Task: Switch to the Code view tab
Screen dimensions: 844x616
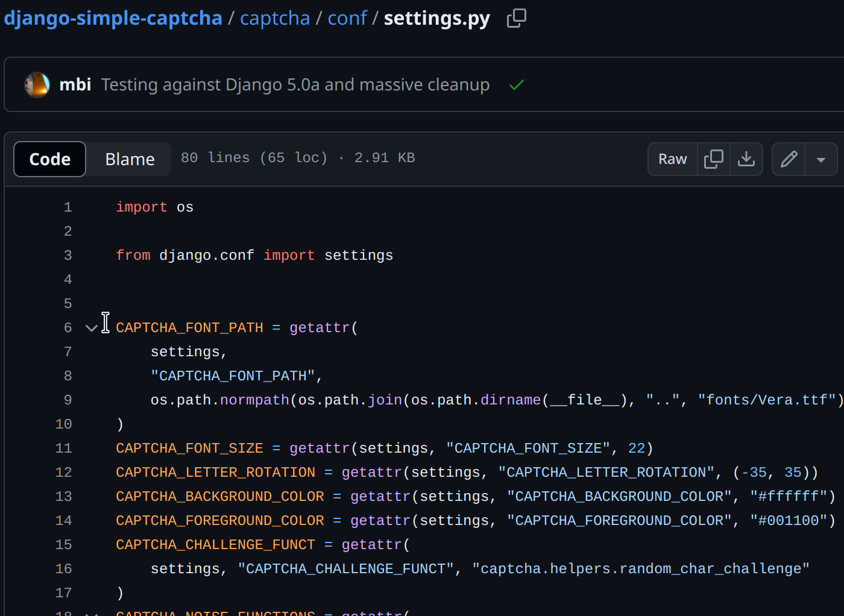Action: 50,159
